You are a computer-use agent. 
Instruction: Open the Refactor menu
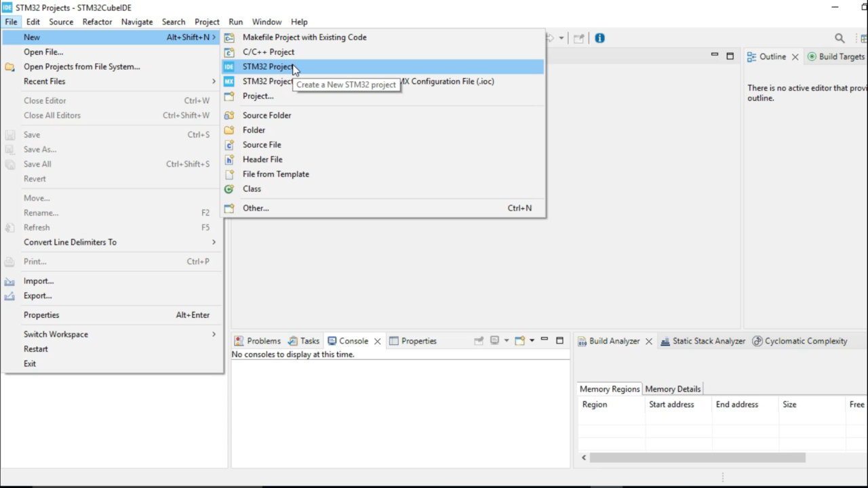click(x=97, y=22)
